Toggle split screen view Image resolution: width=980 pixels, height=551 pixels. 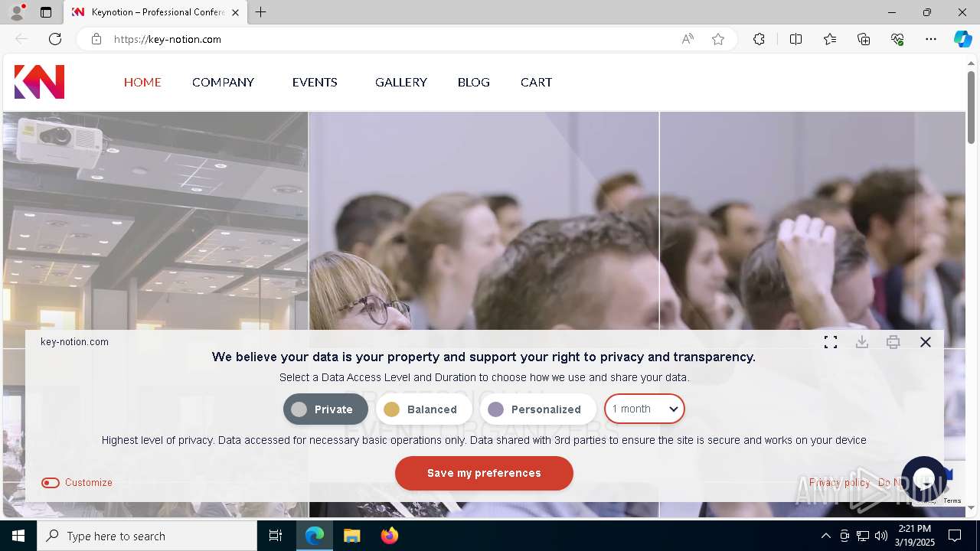[x=796, y=39]
